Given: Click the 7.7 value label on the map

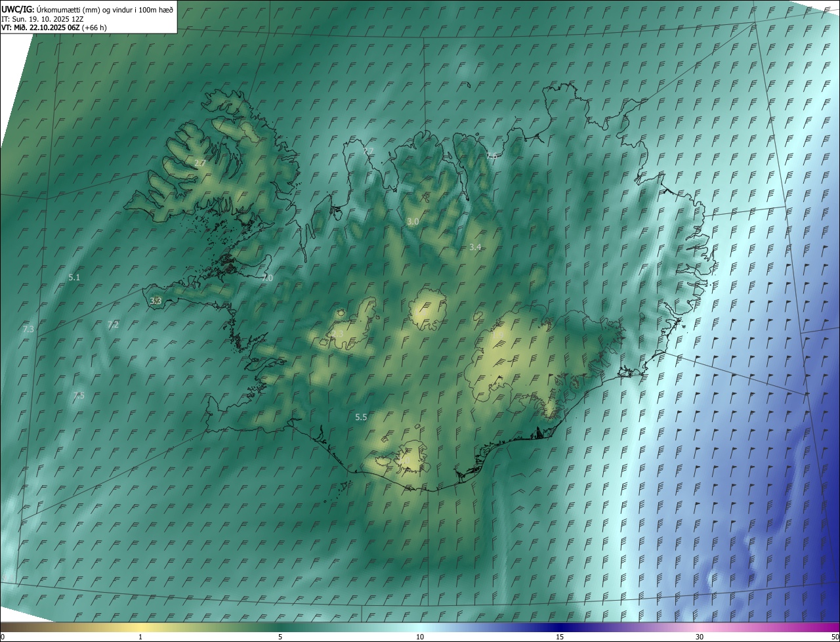Looking at the screenshot, I should pyautogui.click(x=368, y=151).
